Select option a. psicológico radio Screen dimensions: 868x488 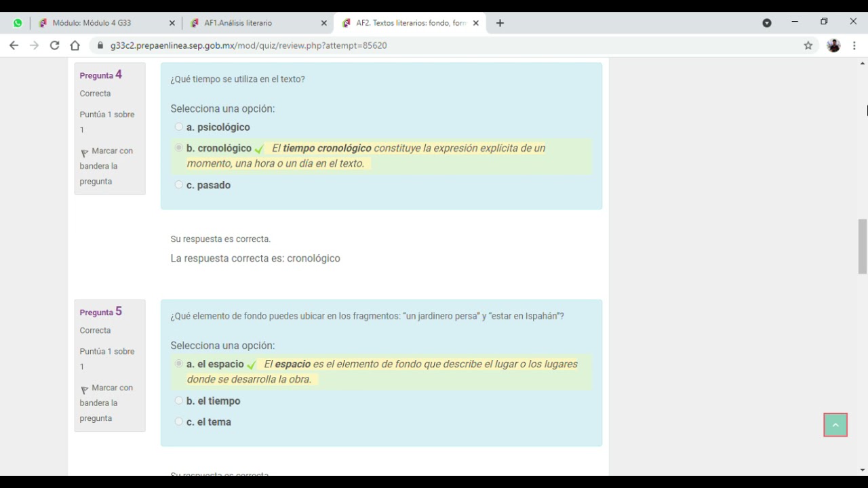coord(179,127)
